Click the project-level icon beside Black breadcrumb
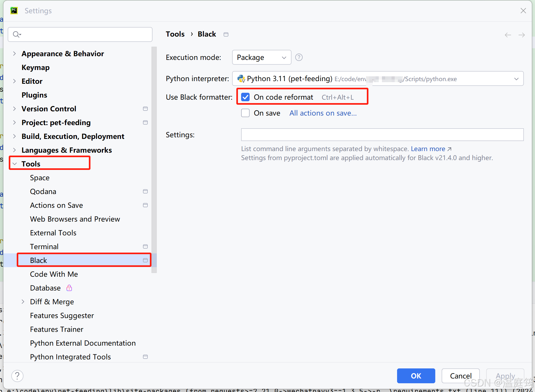Viewport: 535px width, 392px height. click(x=226, y=34)
